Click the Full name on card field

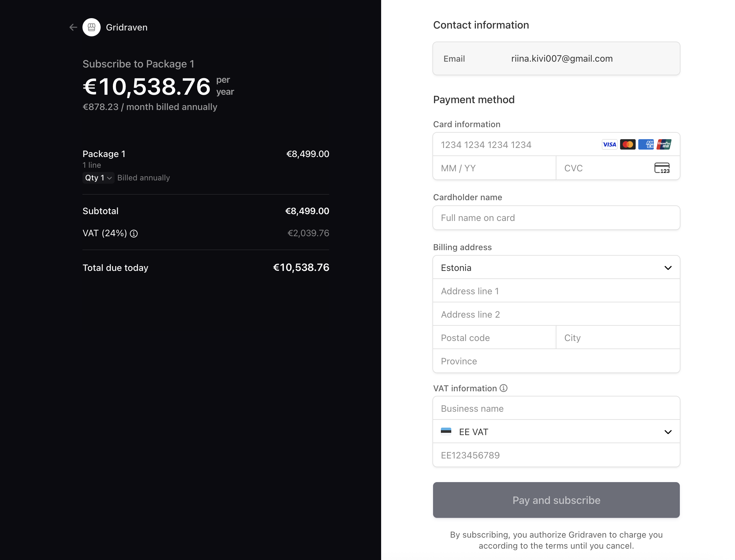point(556,218)
